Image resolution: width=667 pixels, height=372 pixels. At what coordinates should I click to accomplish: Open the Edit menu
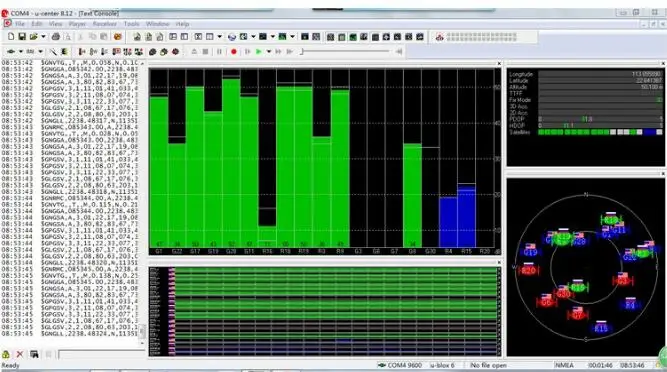[37, 24]
